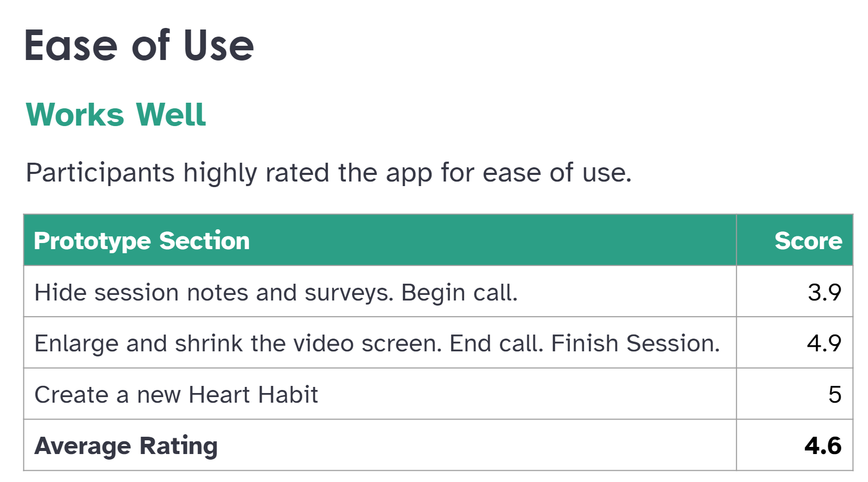Image resolution: width=868 pixels, height=482 pixels.
Task: Click the word 'Participants' in the description
Action: point(100,173)
